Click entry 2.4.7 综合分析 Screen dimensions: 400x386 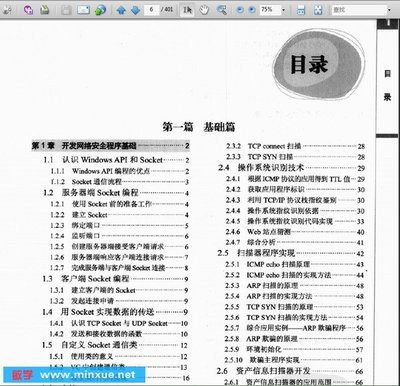(x=295, y=242)
